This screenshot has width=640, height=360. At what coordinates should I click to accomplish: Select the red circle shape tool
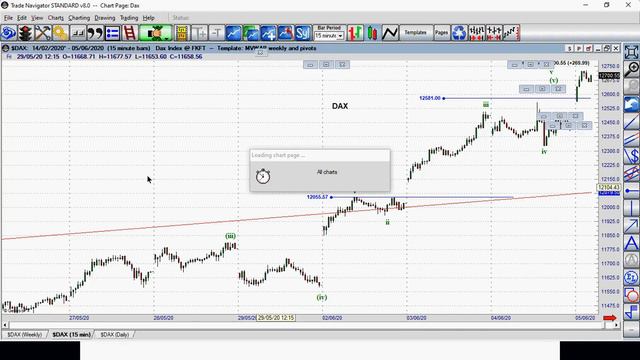coord(631,295)
